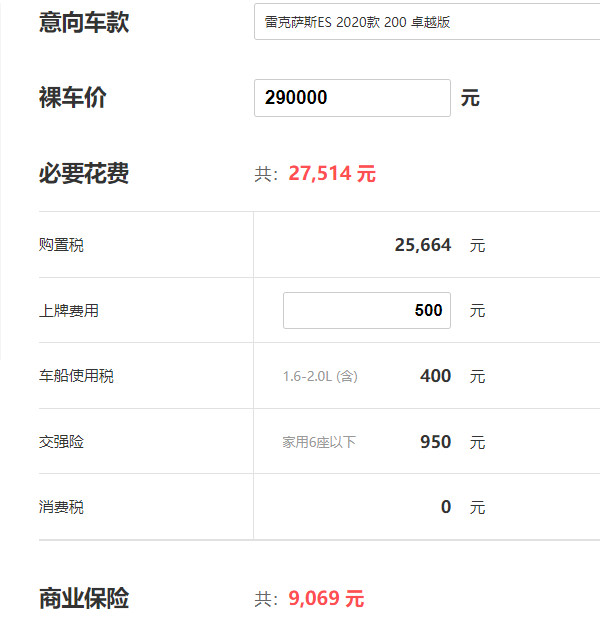Click the 商业保险 section heading
This screenshot has height=618, width=600.
pos(83,599)
